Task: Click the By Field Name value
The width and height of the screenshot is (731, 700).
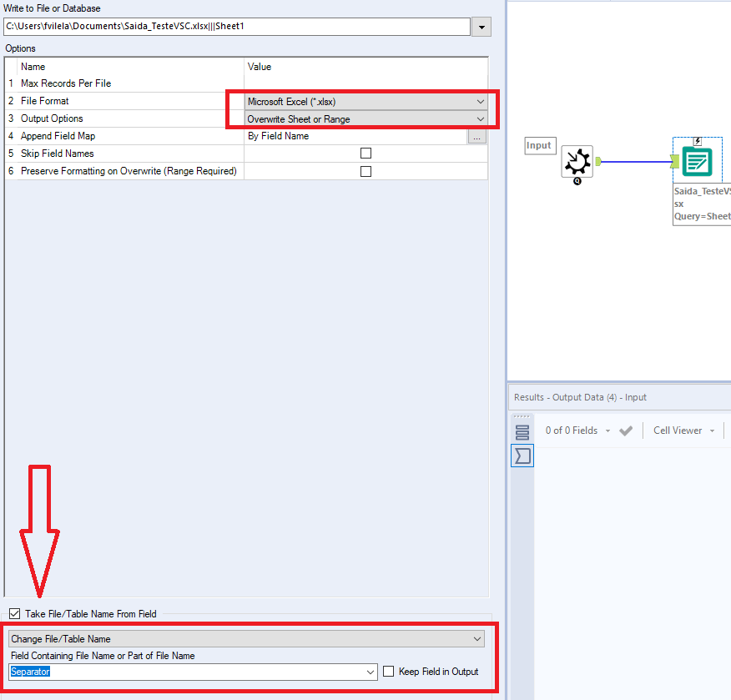Action: point(279,136)
